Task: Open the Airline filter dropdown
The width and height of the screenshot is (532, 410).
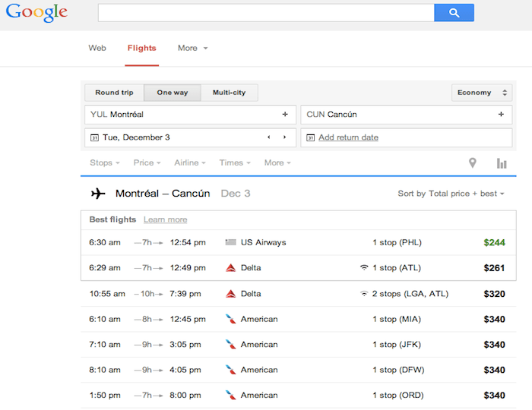Action: (190, 163)
